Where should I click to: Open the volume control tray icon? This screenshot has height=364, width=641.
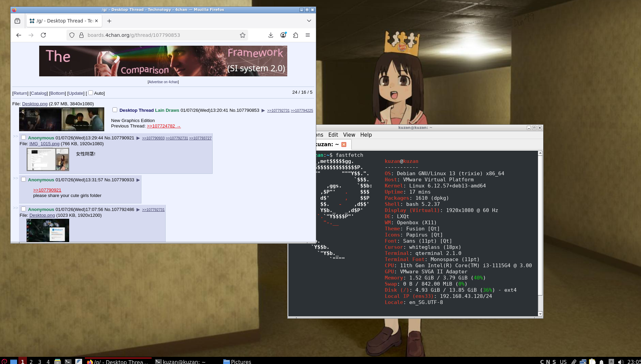click(x=621, y=362)
